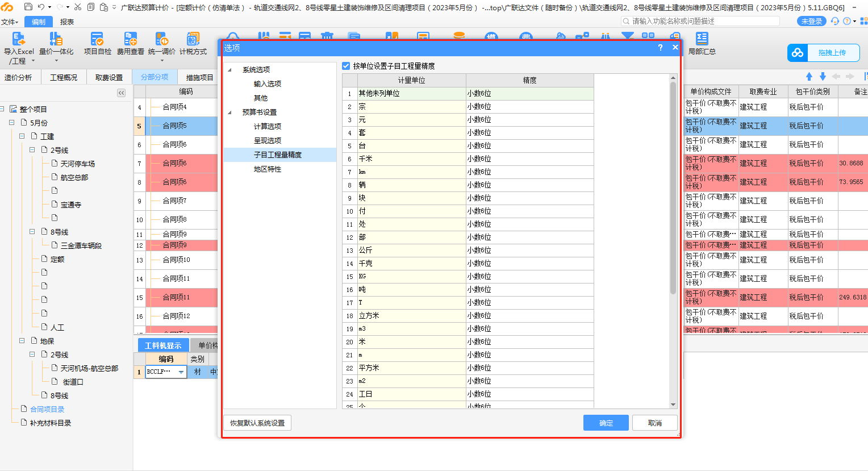
Task: Switch to the 措施项目 tab
Action: click(199, 77)
